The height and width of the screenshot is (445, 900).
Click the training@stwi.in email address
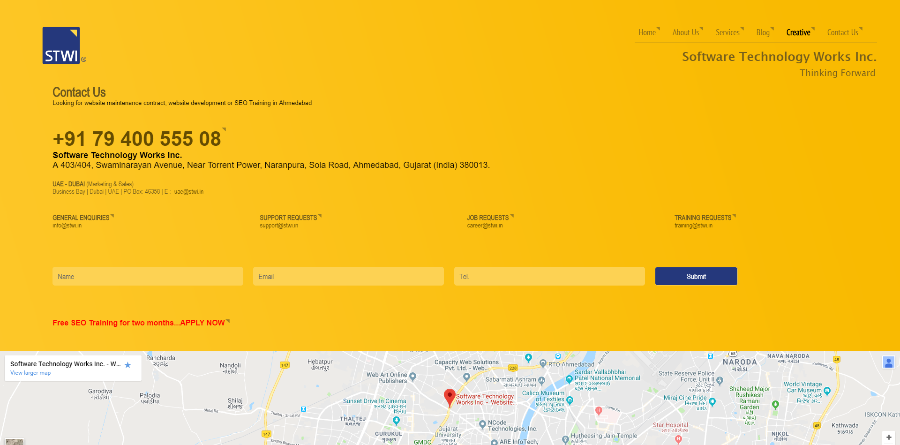[694, 226]
